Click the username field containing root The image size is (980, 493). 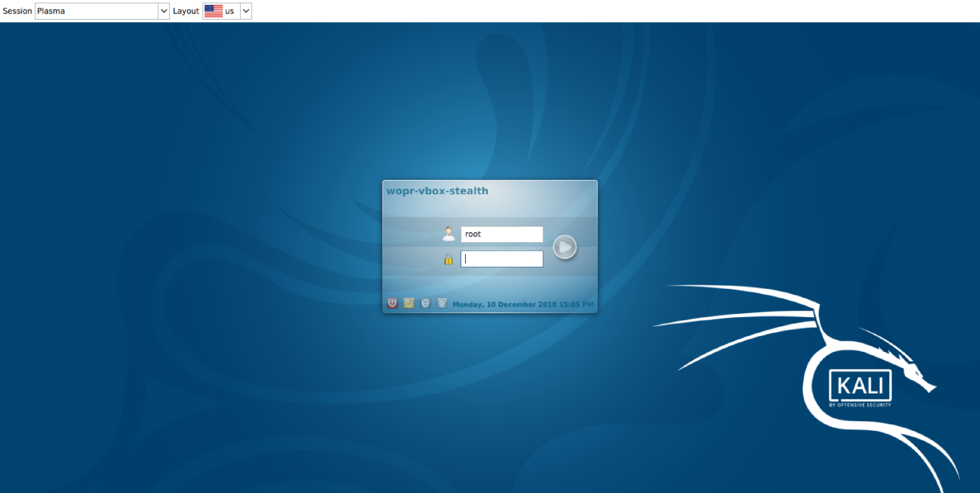tap(502, 234)
